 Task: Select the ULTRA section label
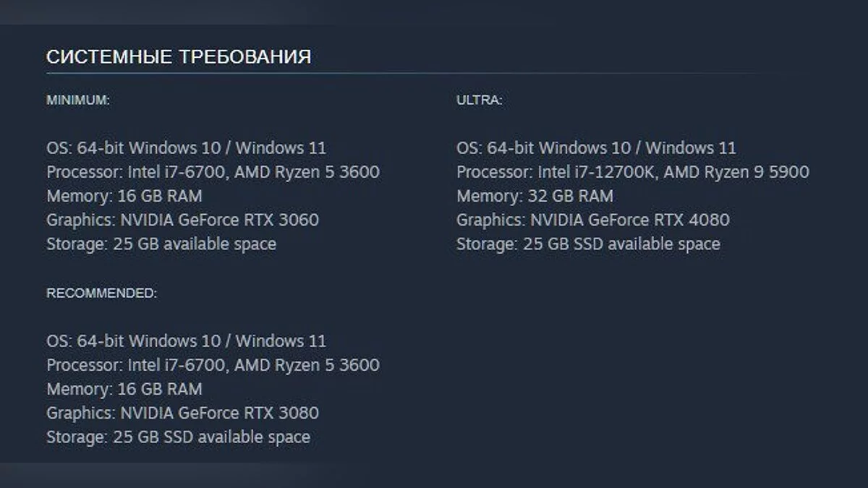pyautogui.click(x=479, y=100)
